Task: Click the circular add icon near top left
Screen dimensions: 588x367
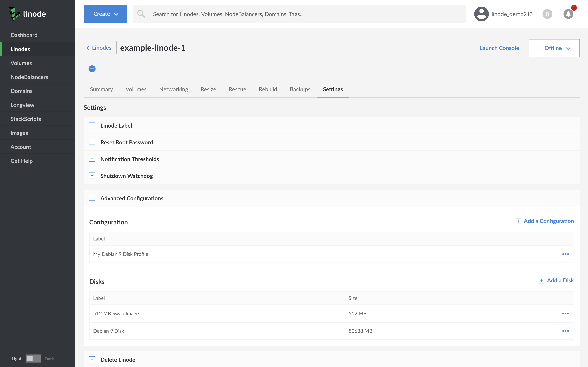Action: pyautogui.click(x=92, y=69)
